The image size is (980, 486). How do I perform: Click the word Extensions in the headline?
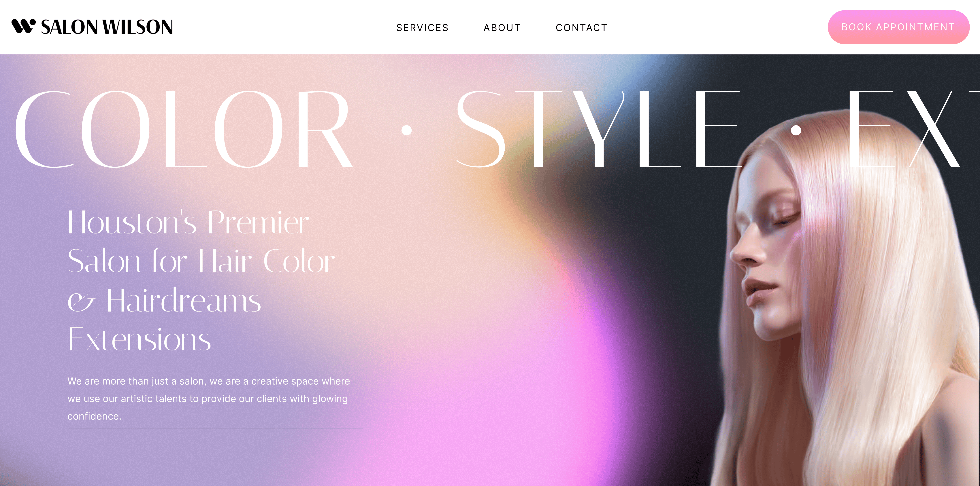click(139, 339)
